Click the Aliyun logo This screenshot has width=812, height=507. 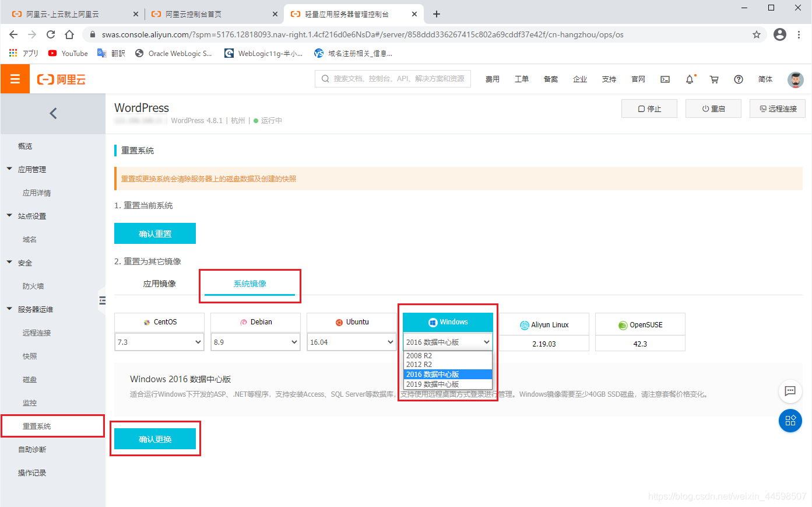pos(61,79)
